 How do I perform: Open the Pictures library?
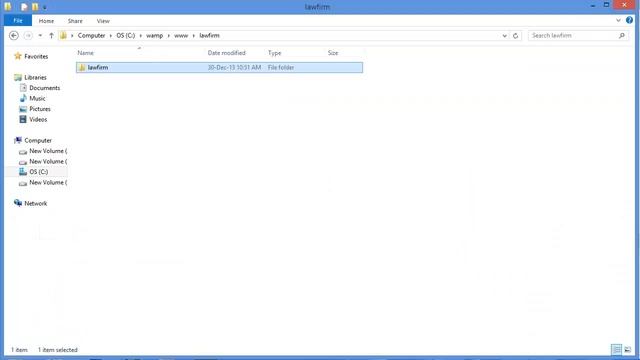tap(40, 109)
